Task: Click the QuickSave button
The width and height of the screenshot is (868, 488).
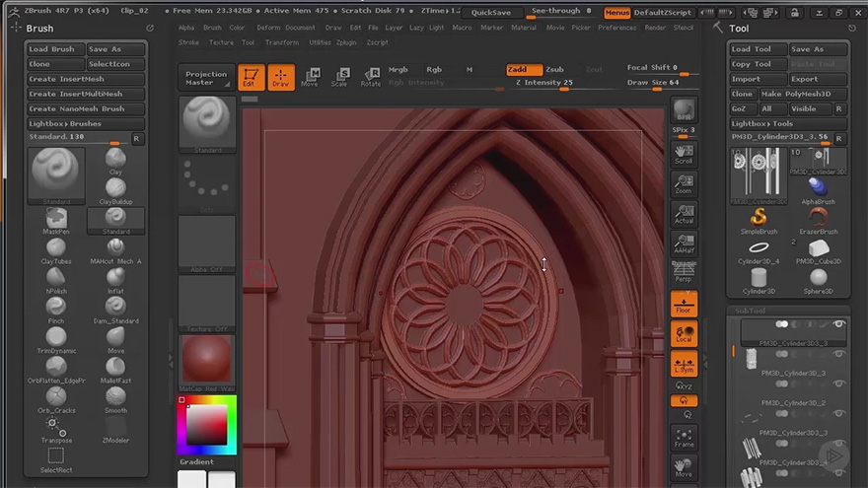Action: (491, 12)
